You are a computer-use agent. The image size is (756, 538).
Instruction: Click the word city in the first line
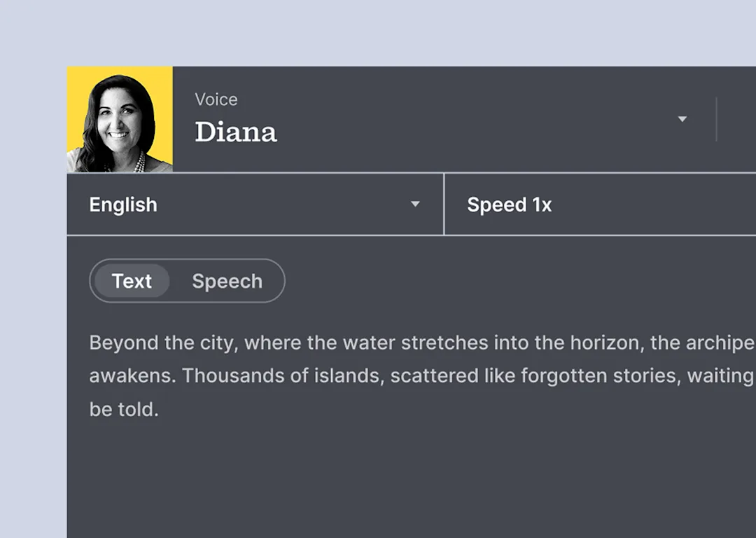pos(219,343)
